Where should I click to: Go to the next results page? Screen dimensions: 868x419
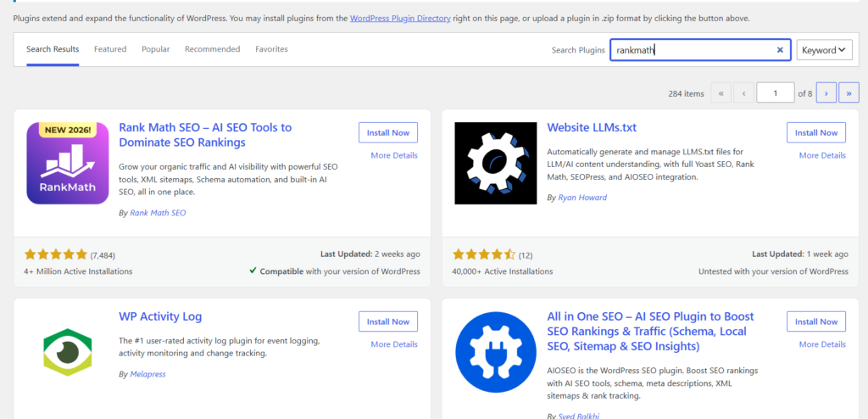tap(826, 93)
